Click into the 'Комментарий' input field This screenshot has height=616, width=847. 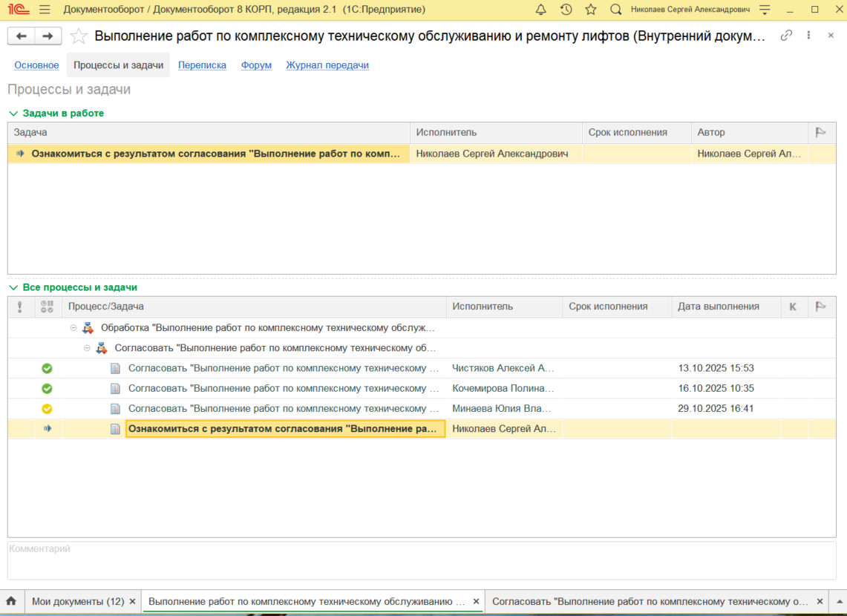click(x=422, y=560)
